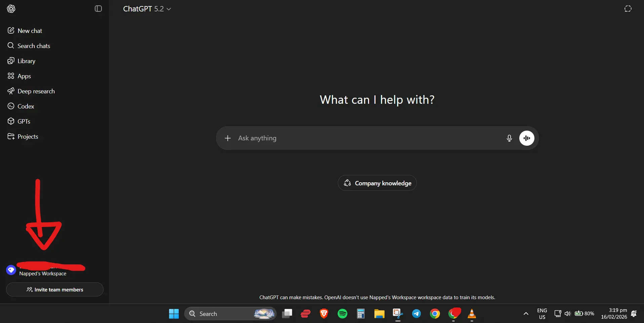Click the microphone dictate icon

click(509, 138)
